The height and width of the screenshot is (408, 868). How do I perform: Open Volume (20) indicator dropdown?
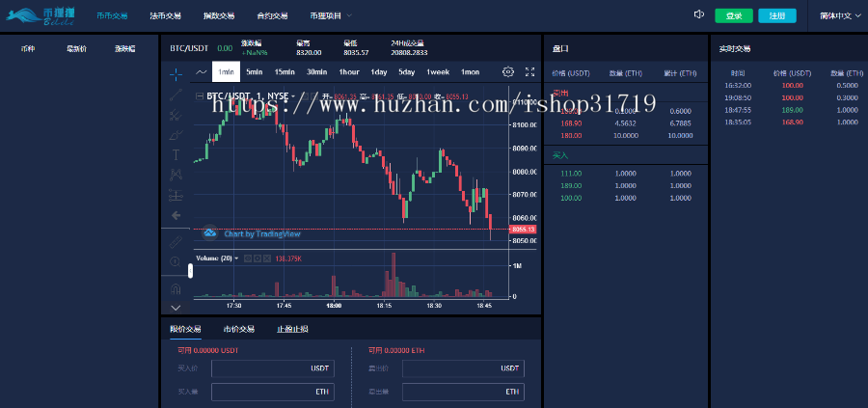[x=236, y=258]
